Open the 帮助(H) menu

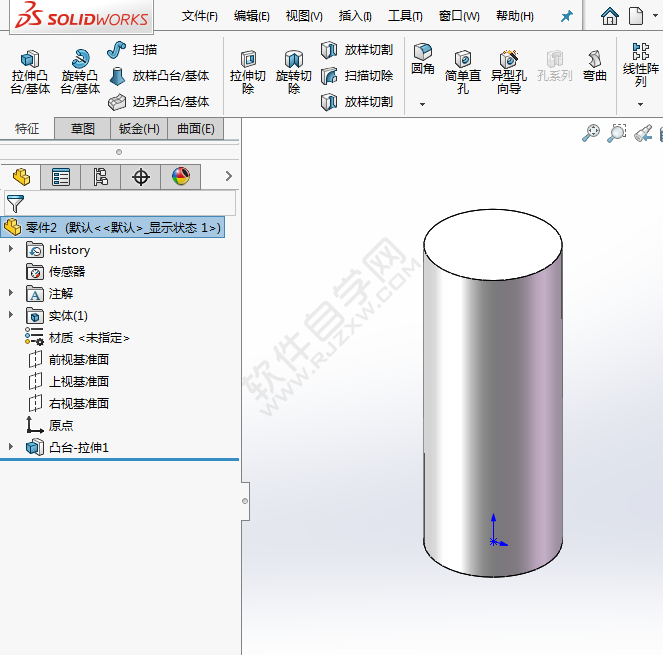pyautogui.click(x=515, y=16)
